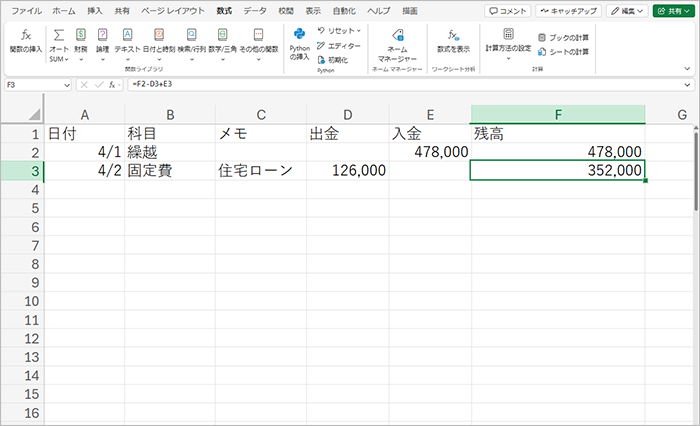Screen dimensions: 700x426
Task: Open the 検索/行列 functions icon
Action: 192,35
